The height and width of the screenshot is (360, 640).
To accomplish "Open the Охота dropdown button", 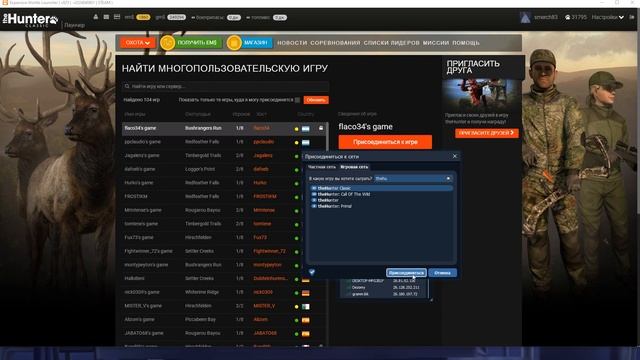I will [138, 42].
